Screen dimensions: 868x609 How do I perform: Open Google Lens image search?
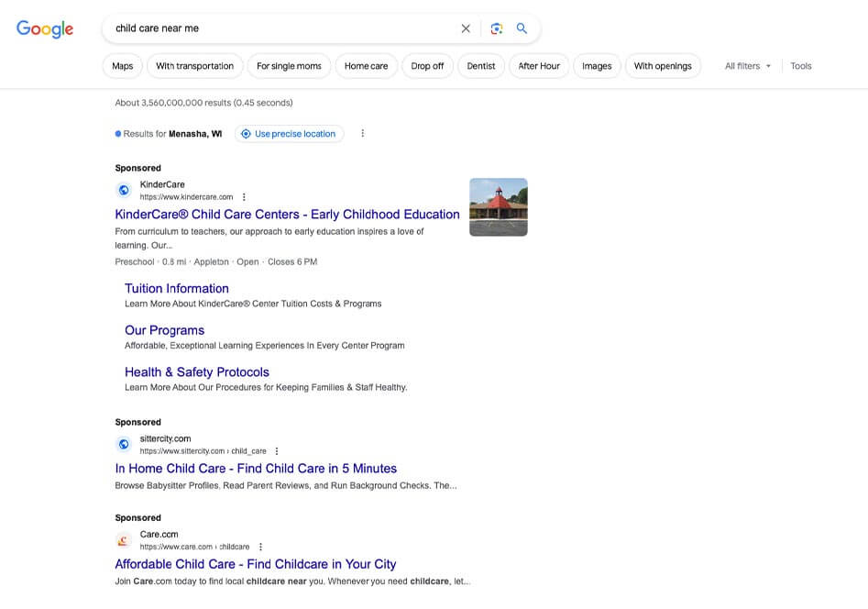tap(496, 28)
